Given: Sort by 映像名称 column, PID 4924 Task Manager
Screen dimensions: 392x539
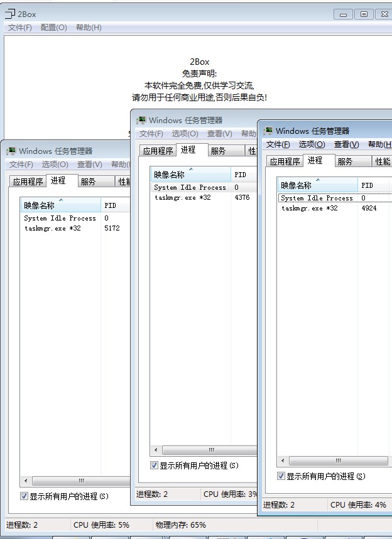Looking at the screenshot, I should (x=317, y=185).
